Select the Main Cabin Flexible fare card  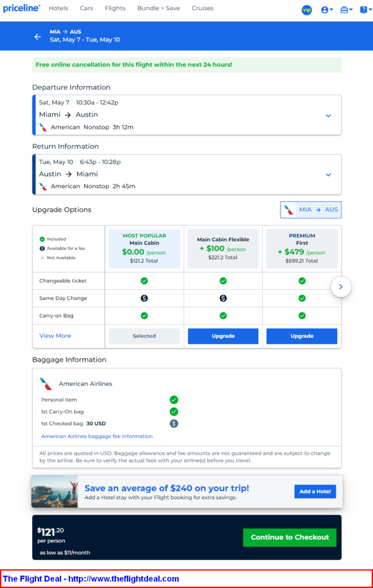click(x=223, y=249)
